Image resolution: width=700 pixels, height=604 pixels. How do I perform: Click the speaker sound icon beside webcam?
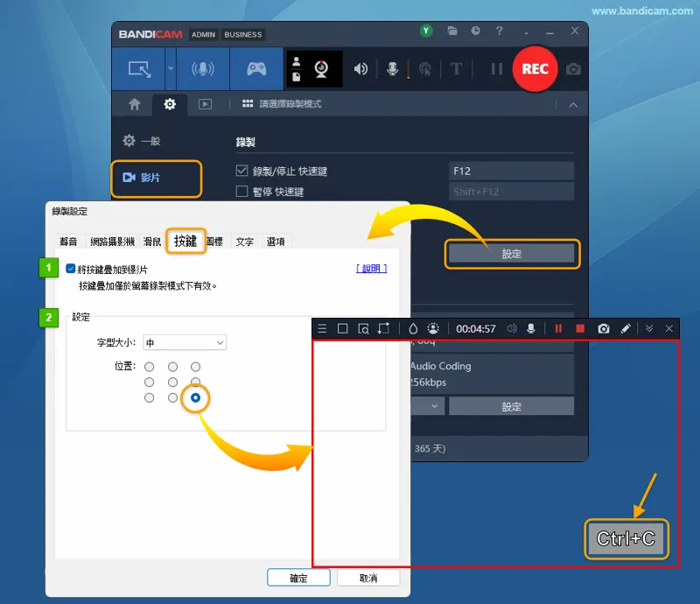point(360,69)
